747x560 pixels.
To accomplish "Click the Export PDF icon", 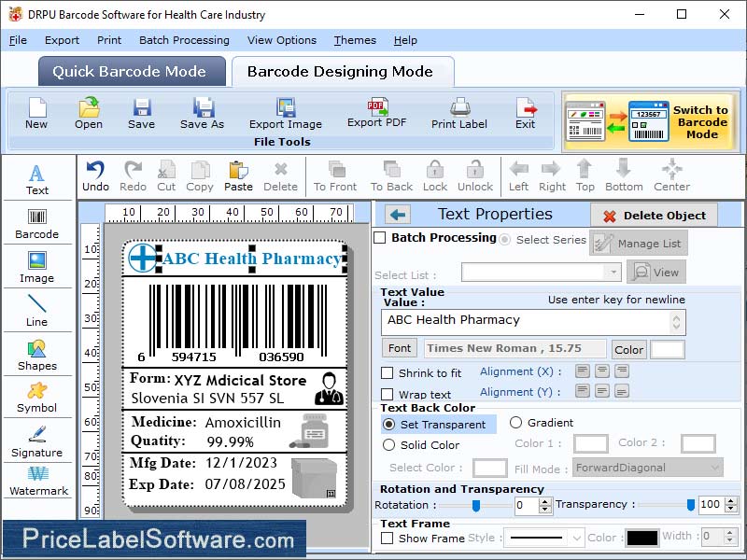I will pyautogui.click(x=377, y=112).
